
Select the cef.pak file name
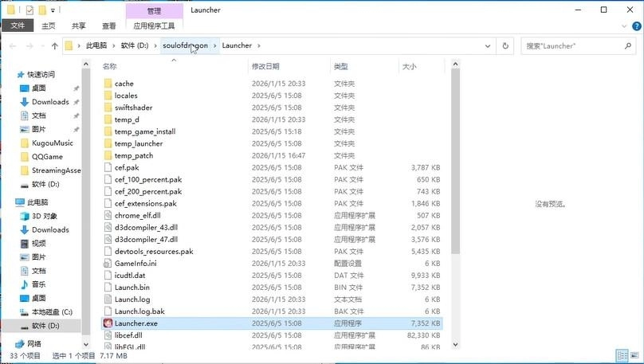coord(127,167)
